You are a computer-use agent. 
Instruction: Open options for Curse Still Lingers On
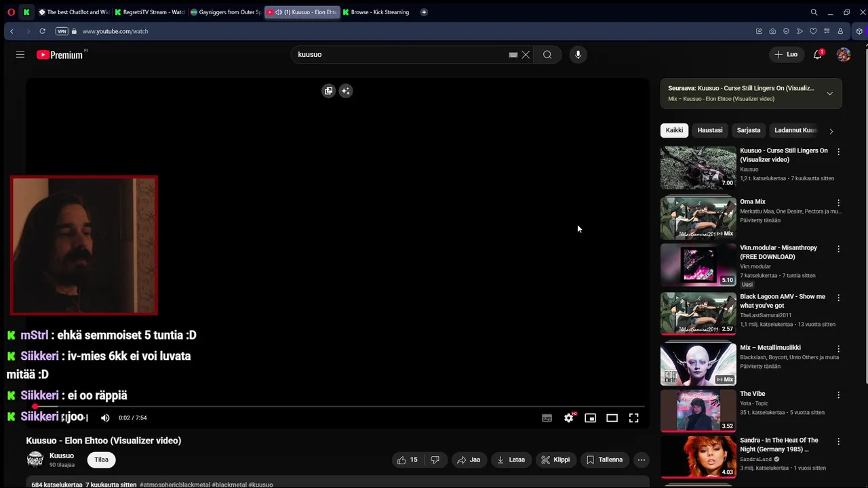pos(838,152)
